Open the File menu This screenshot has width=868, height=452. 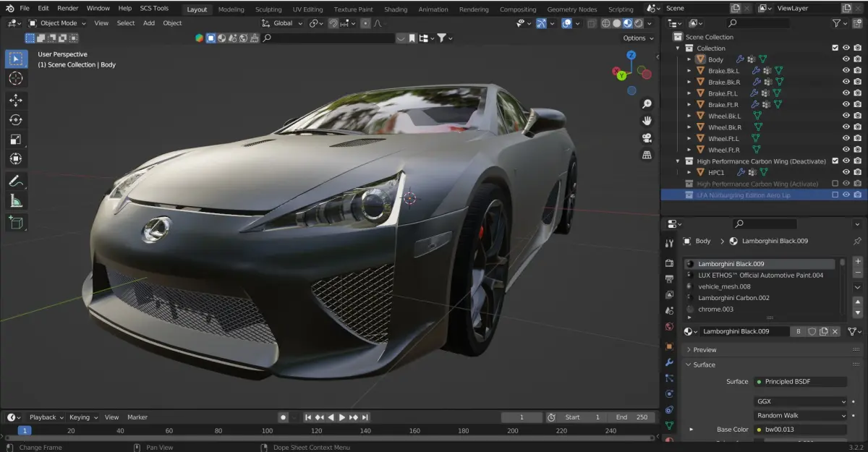coord(25,8)
